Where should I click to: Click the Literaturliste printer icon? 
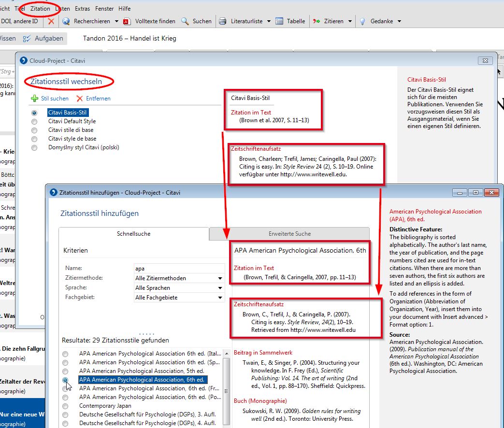point(222,21)
